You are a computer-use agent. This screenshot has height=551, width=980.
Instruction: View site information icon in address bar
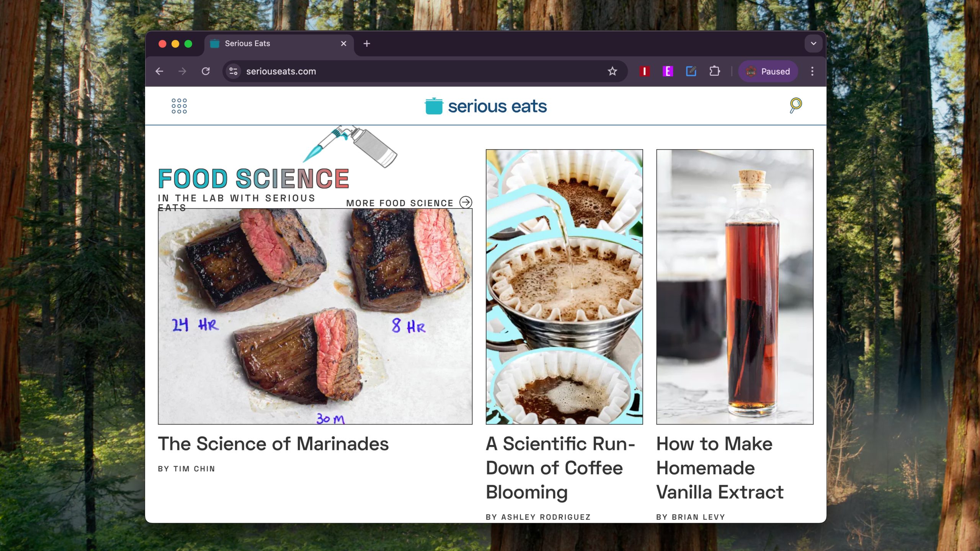tap(233, 71)
